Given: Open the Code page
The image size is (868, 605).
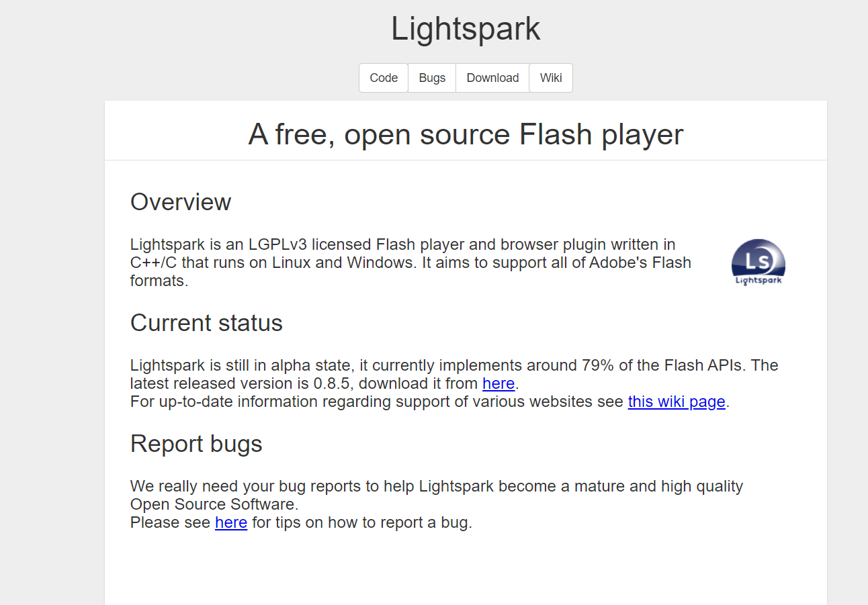Looking at the screenshot, I should (384, 78).
